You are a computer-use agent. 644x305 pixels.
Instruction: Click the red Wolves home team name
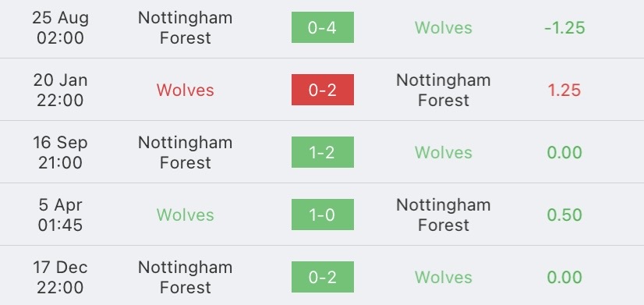(186, 90)
